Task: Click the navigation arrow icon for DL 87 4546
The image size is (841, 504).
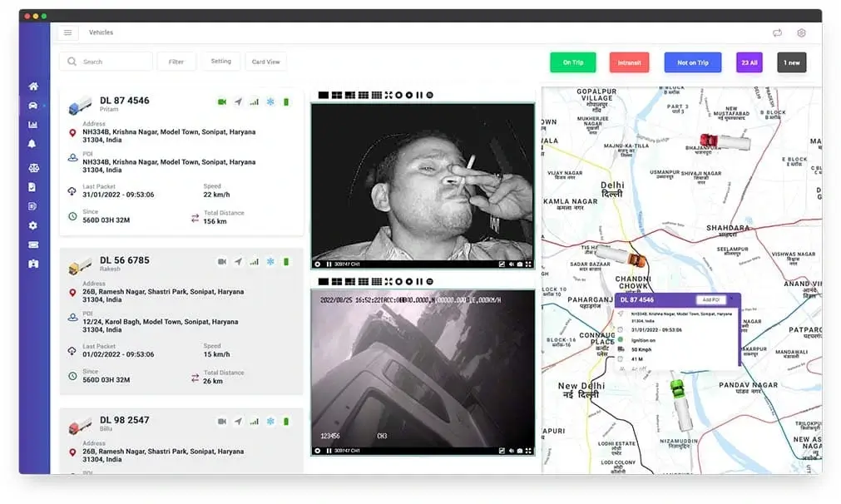Action: point(238,101)
